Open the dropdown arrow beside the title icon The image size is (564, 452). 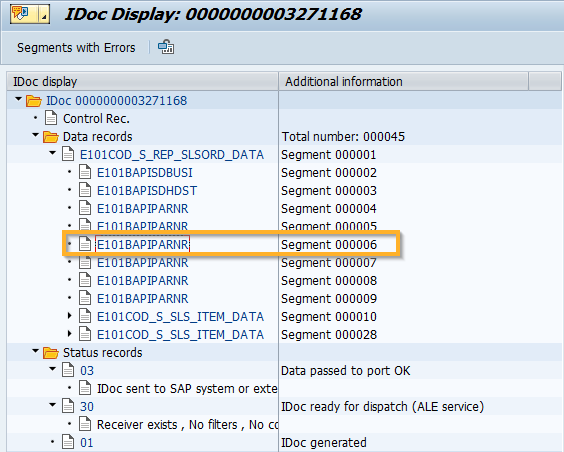(44, 14)
